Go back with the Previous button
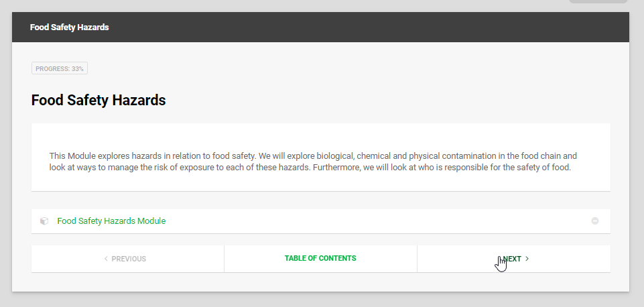Screen dimensions: 644x307 pos(127,259)
